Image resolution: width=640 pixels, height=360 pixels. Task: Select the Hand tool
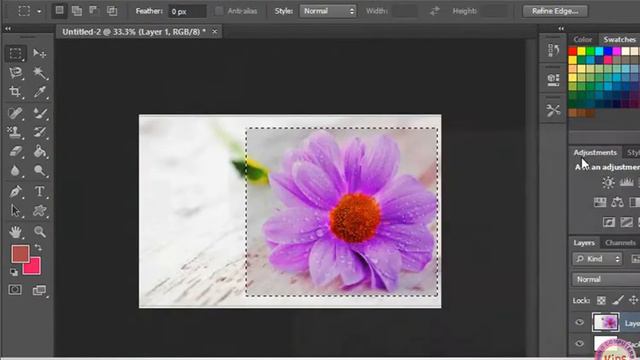(16, 232)
